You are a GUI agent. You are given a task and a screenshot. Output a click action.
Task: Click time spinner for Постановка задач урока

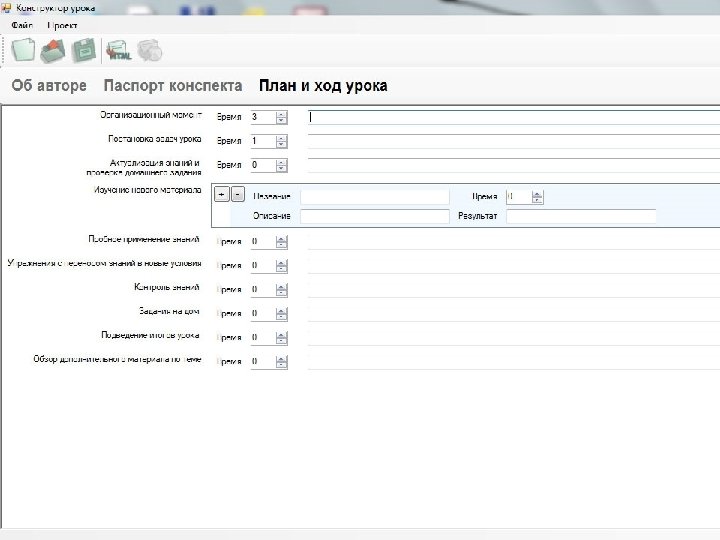click(281, 141)
